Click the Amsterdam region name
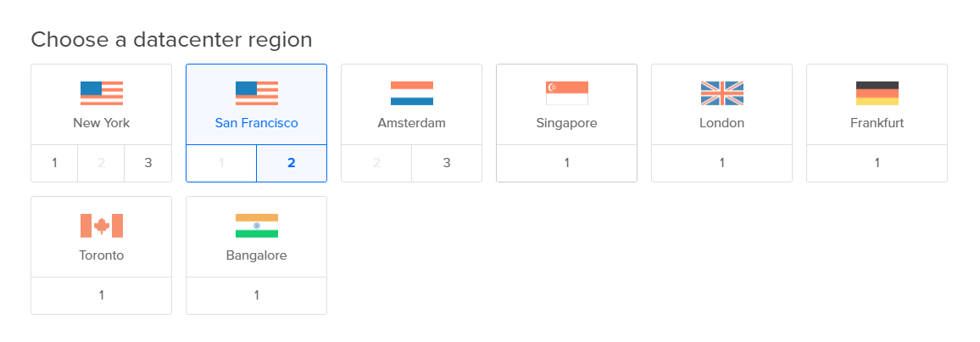 coord(412,123)
